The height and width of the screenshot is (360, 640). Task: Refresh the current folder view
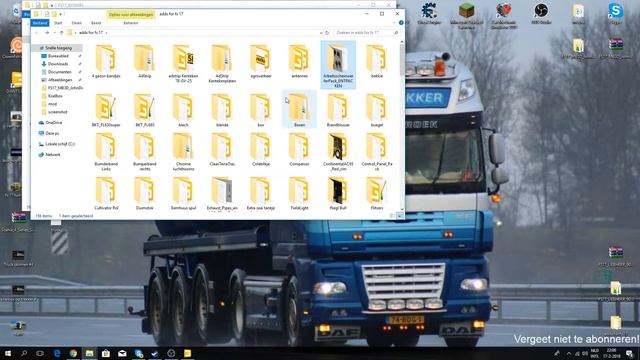327,33
